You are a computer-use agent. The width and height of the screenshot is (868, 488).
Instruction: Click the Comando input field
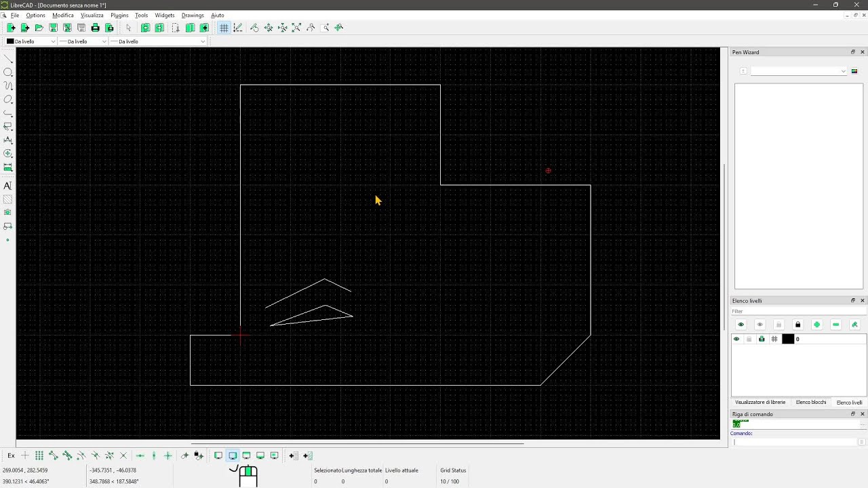795,442
